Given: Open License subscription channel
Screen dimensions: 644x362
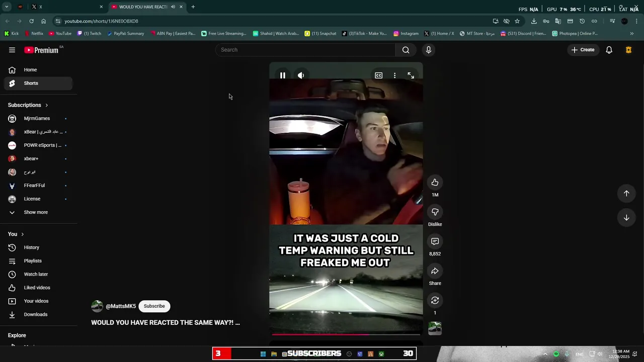Looking at the screenshot, I should (x=38, y=199).
